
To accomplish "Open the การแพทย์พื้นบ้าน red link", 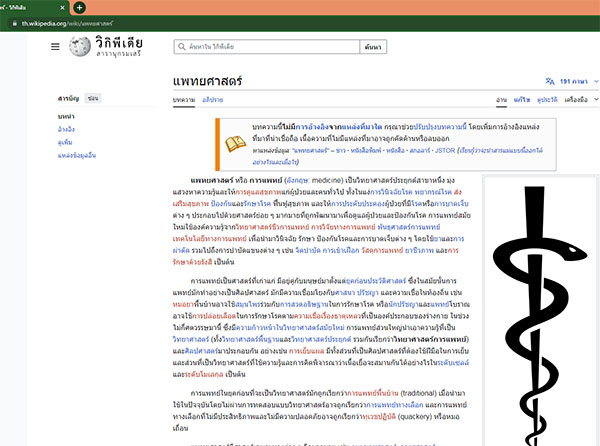I will (372, 393).
